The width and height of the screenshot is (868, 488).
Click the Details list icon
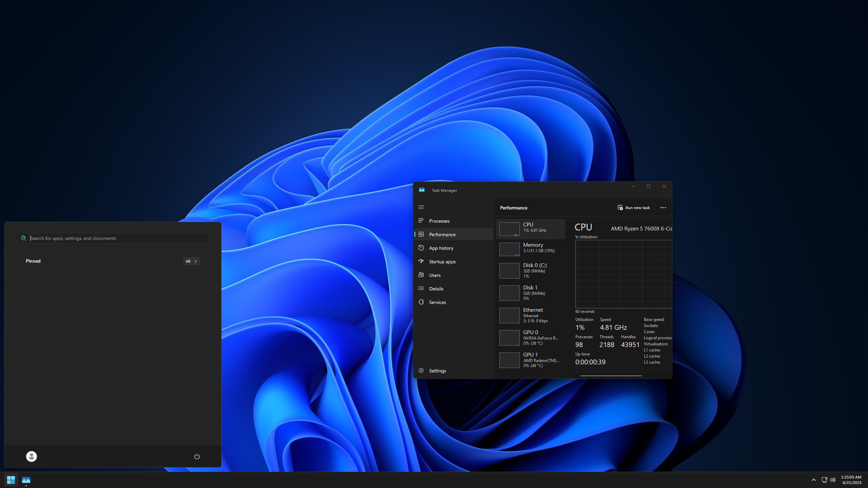coord(421,288)
